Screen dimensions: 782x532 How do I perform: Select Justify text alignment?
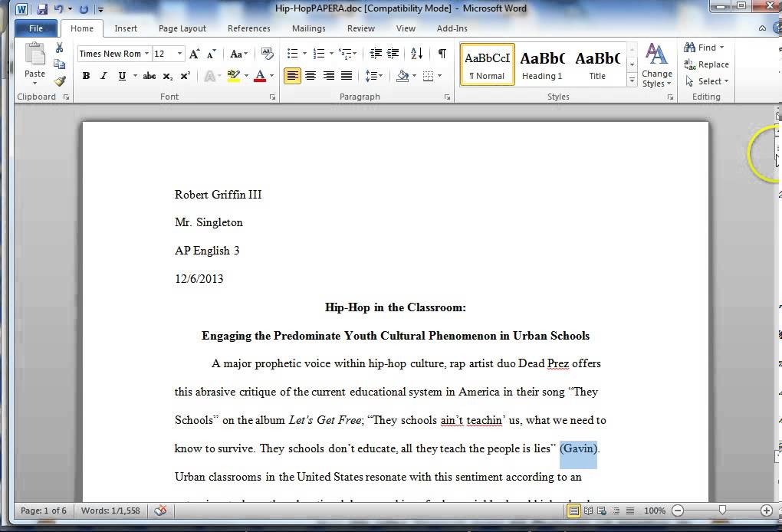click(x=346, y=76)
